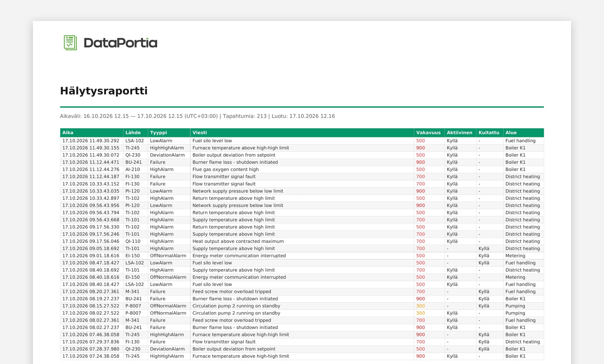Image resolution: width=604 pixels, height=364 pixels.
Task: Click severity 300 in 08.15.27.522 row
Action: pyautogui.click(x=420, y=306)
